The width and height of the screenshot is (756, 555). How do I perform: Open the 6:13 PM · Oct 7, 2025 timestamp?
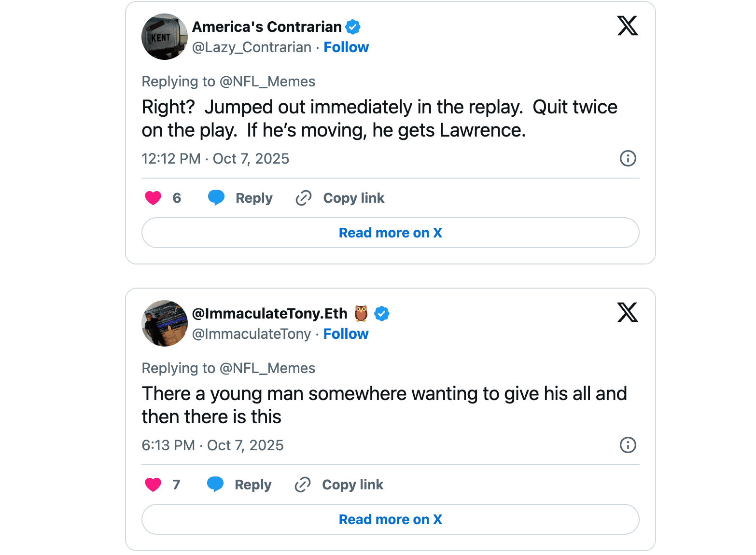[212, 445]
